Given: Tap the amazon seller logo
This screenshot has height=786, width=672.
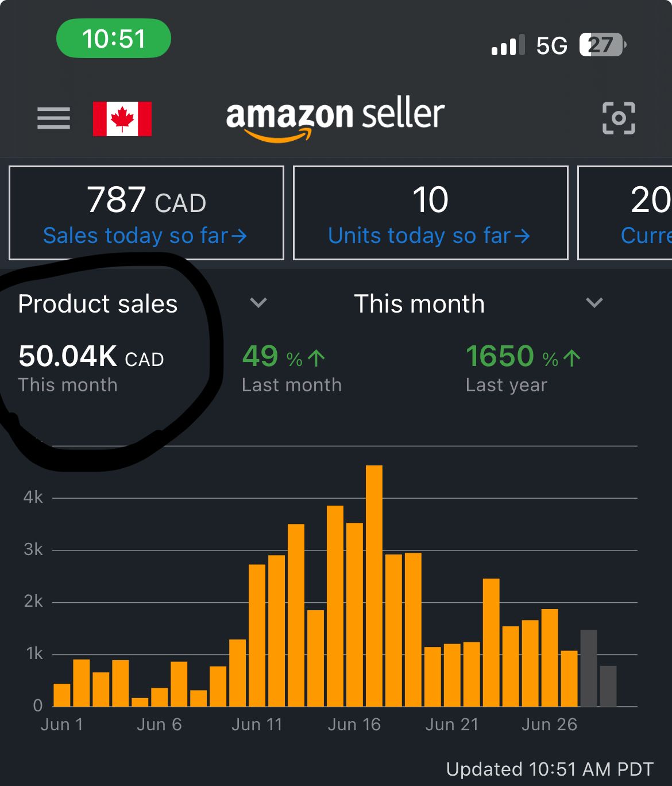Looking at the screenshot, I should tap(335, 118).
